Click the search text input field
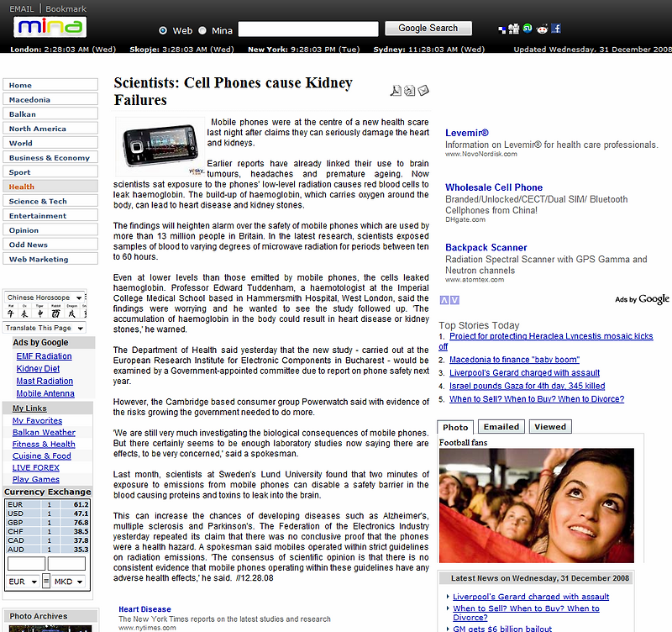 [x=308, y=29]
